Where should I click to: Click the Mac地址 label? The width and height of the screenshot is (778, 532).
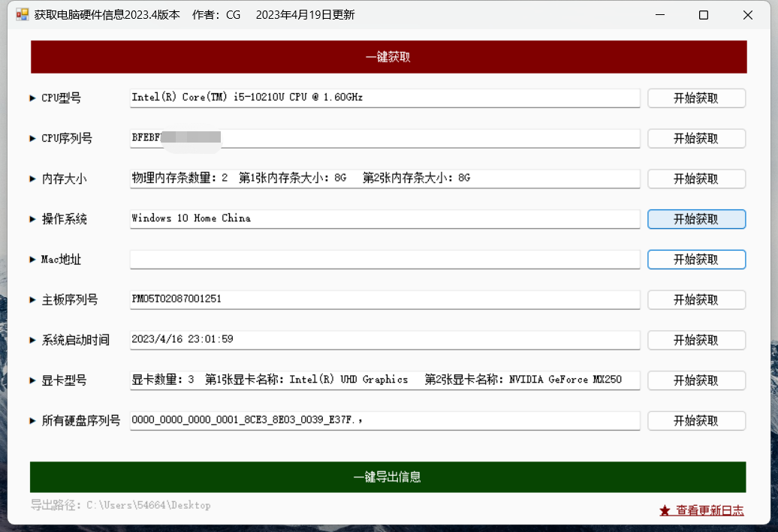click(61, 260)
